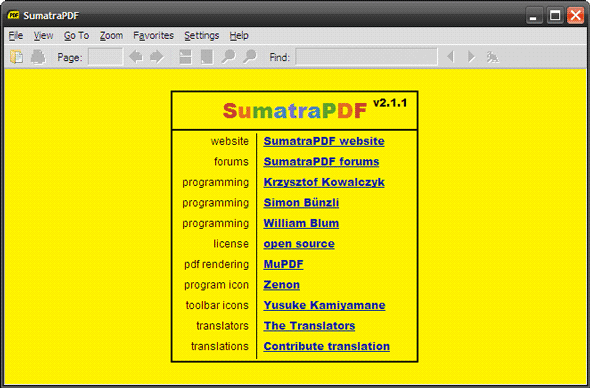This screenshot has height=388, width=590.
Task: Find previous match arrow icon
Action: pos(450,57)
